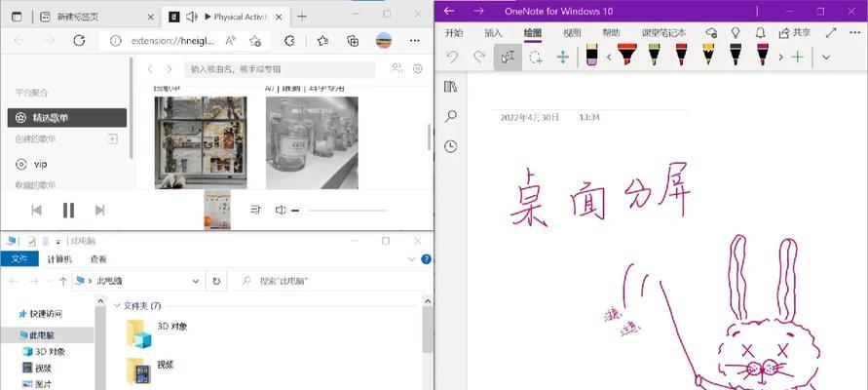
Task: Open OneNote notifications bell
Action: pyautogui.click(x=761, y=33)
